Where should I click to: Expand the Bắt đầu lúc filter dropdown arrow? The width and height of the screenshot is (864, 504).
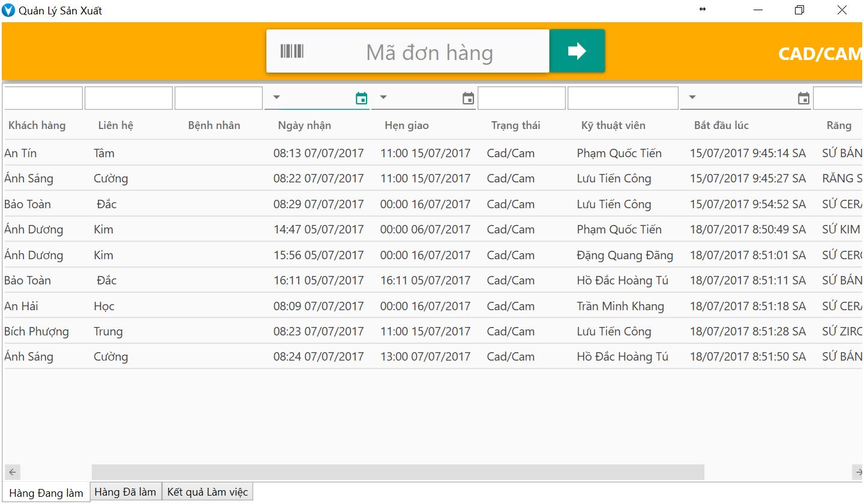pyautogui.click(x=692, y=97)
